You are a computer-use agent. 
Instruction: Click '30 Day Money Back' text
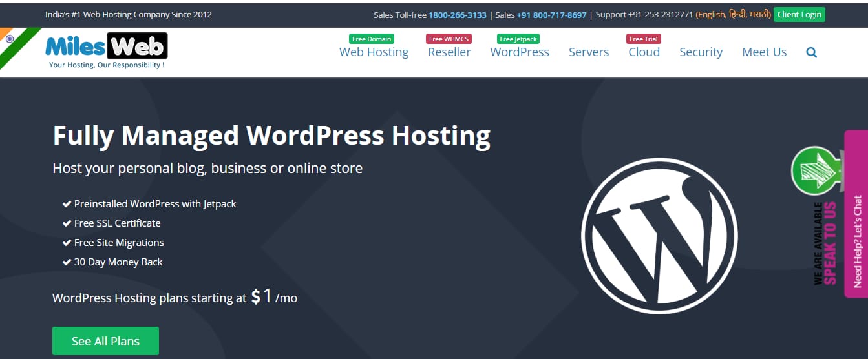[118, 262]
